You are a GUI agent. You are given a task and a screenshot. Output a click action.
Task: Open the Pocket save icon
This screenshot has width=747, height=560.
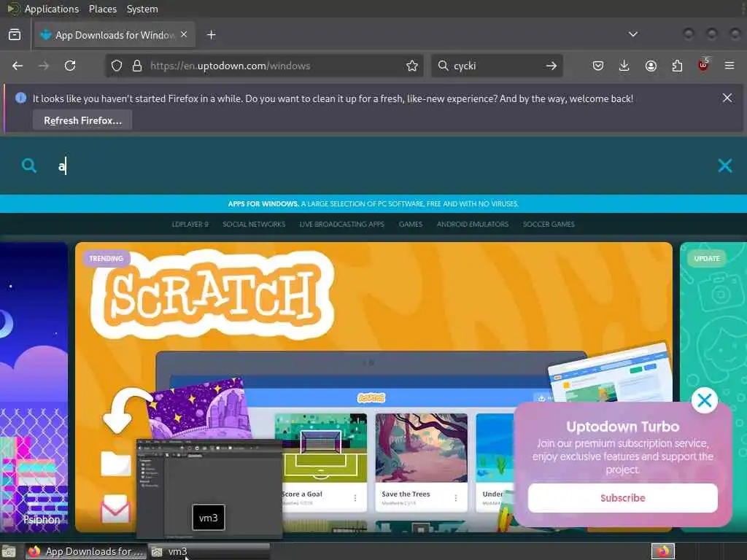[x=598, y=66]
